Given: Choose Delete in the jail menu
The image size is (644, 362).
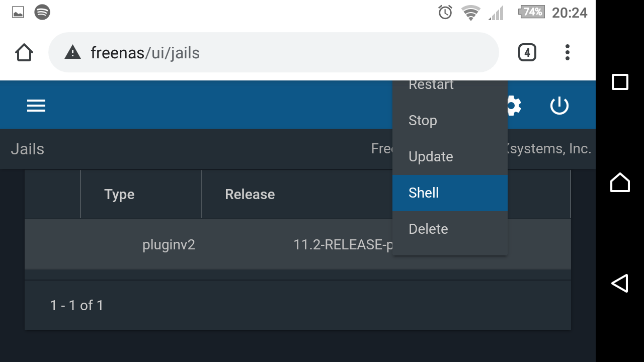Looking at the screenshot, I should click(450, 229).
